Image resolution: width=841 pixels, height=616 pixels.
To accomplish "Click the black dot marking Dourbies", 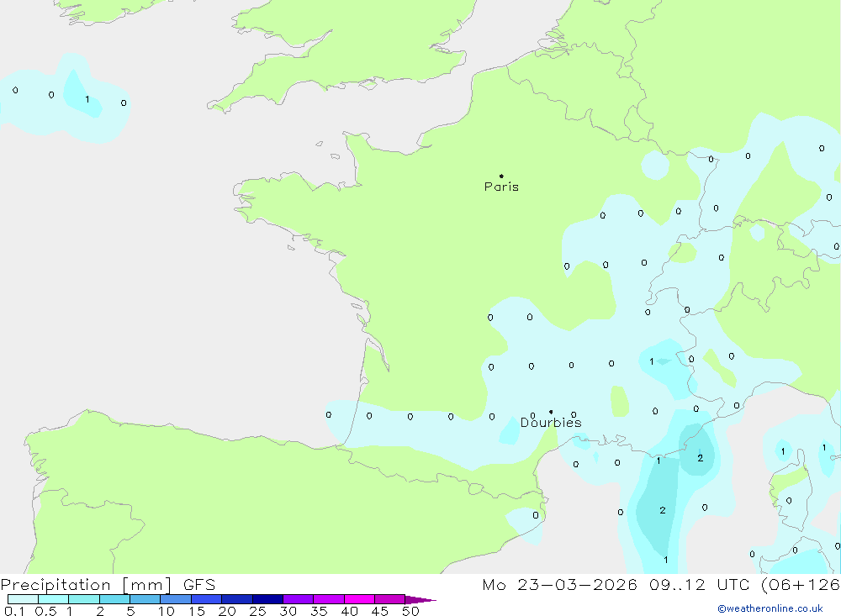I will coord(551,412).
